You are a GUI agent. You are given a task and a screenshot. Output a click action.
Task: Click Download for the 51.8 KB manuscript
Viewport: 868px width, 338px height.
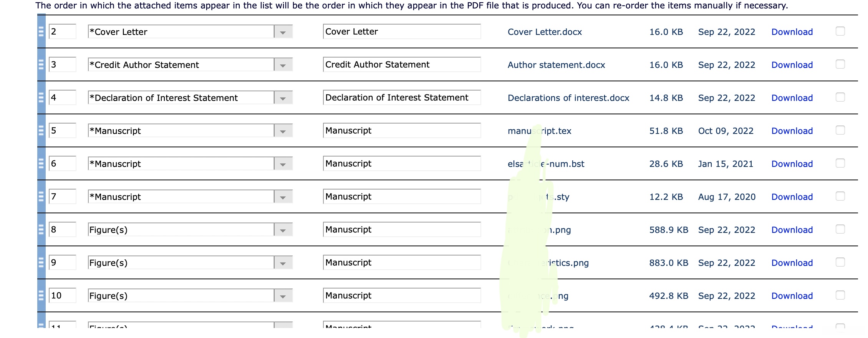(792, 131)
